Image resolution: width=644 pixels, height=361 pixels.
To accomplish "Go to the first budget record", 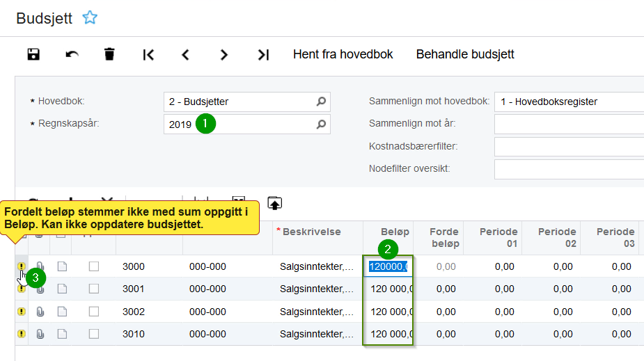I will click(148, 54).
